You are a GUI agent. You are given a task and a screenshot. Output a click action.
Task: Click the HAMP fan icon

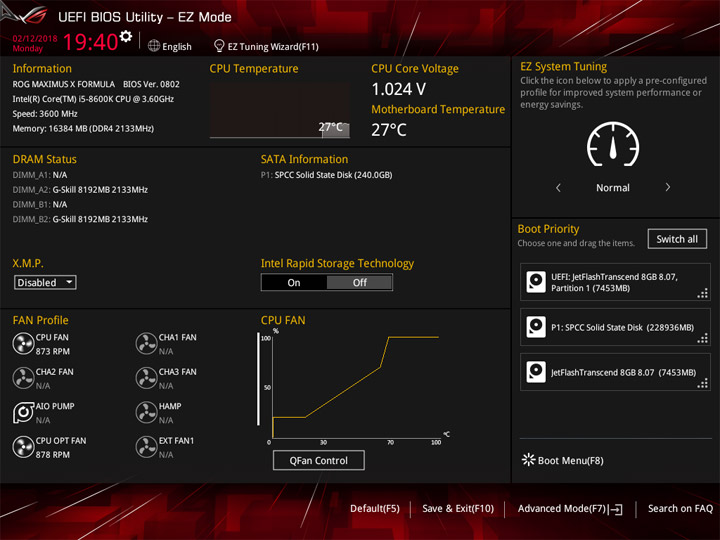pos(146,413)
